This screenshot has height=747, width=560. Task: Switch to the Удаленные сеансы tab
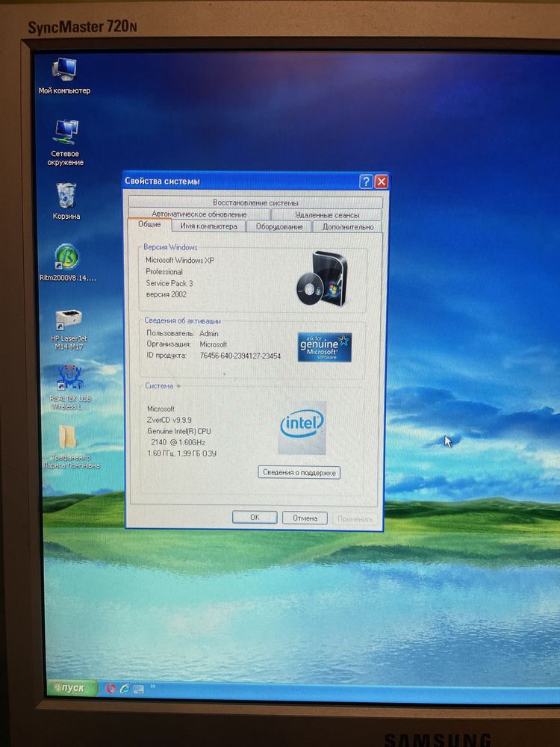click(x=327, y=215)
